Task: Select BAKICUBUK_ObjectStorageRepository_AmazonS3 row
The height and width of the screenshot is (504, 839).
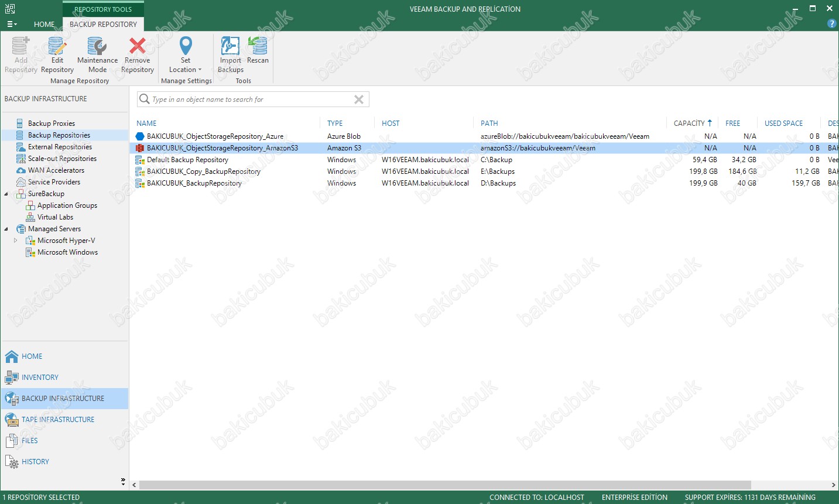Action: [484, 148]
